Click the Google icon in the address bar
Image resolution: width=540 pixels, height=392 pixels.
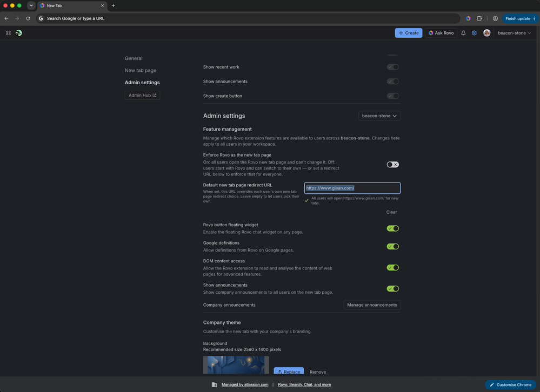[x=41, y=18]
